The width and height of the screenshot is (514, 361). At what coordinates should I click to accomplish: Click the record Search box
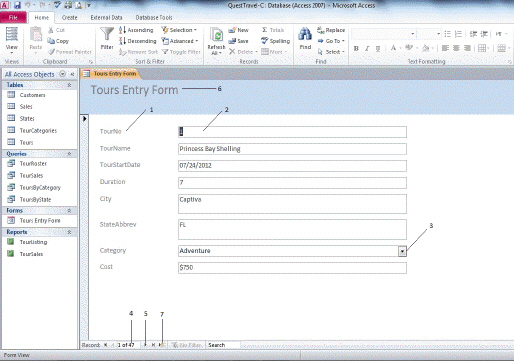point(223,345)
